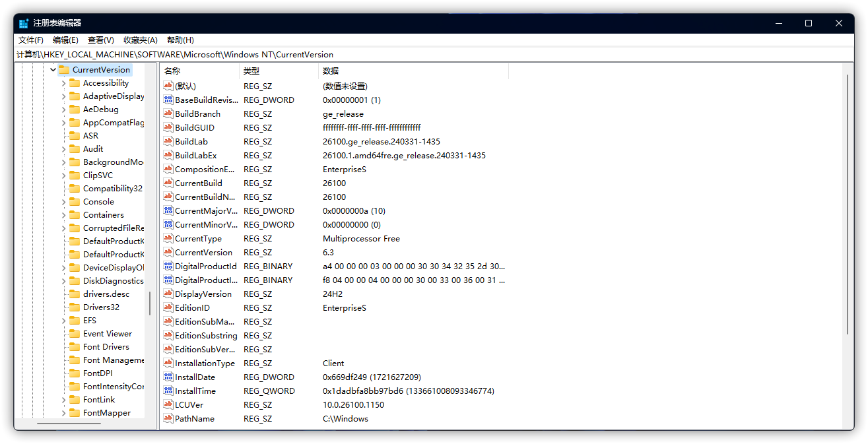
Task: Open the 收藏夹(A) menu
Action: [x=141, y=40]
